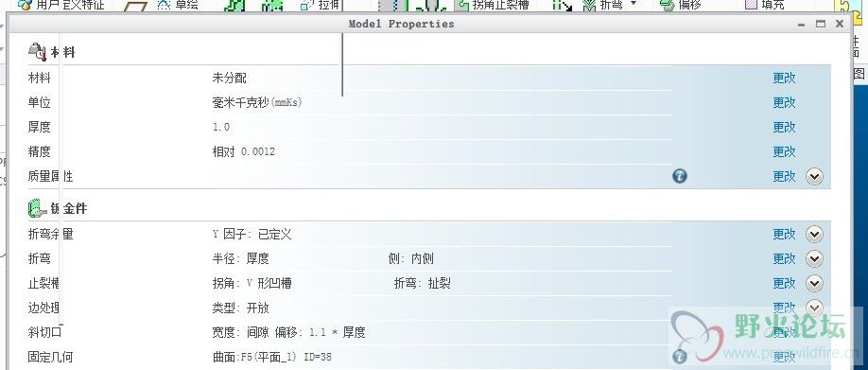The height and width of the screenshot is (370, 868).
Task: Expand the 质量属性 row details
Action: (x=814, y=176)
